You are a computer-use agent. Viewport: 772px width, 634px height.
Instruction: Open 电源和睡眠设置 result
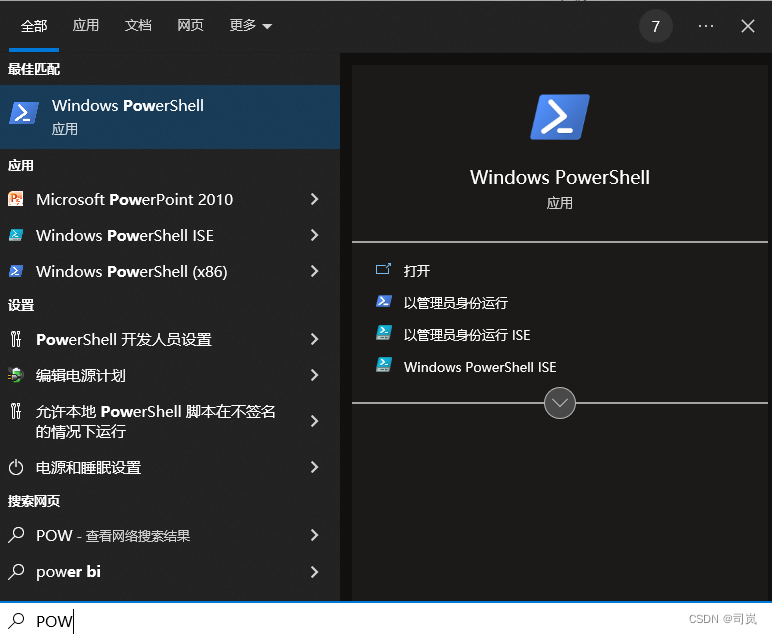(89, 467)
